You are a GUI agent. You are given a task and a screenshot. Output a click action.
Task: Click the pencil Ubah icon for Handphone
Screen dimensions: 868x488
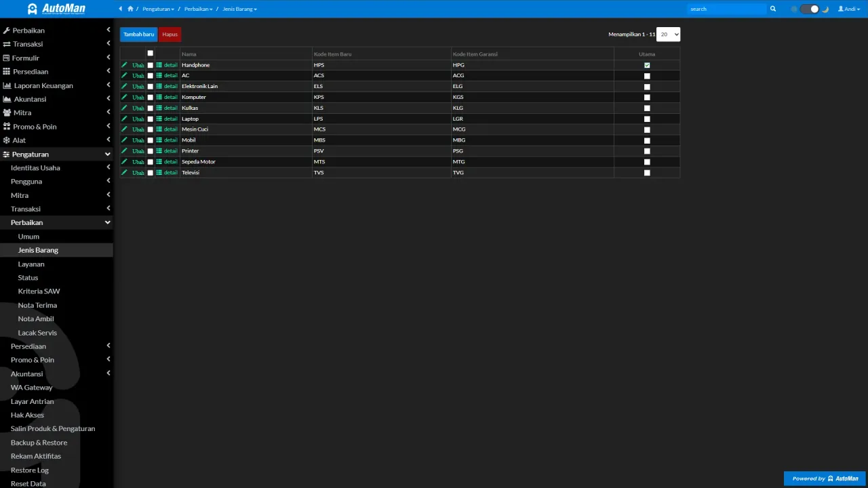[x=124, y=65]
